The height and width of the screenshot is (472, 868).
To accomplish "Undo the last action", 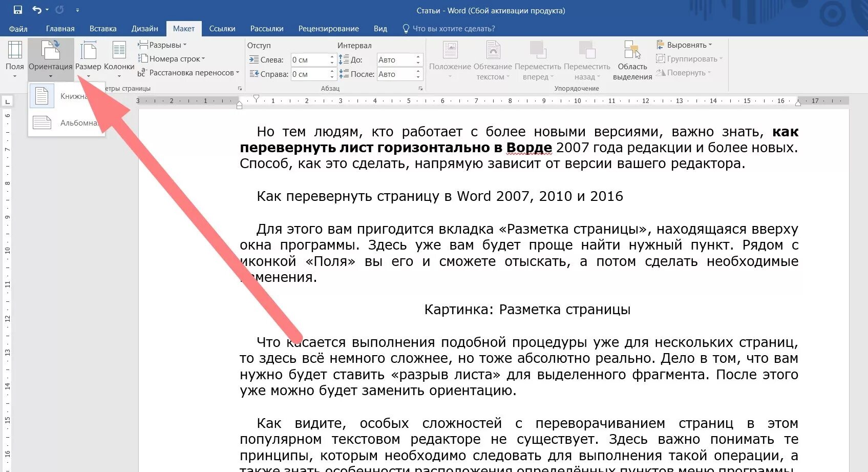I will pyautogui.click(x=36, y=10).
